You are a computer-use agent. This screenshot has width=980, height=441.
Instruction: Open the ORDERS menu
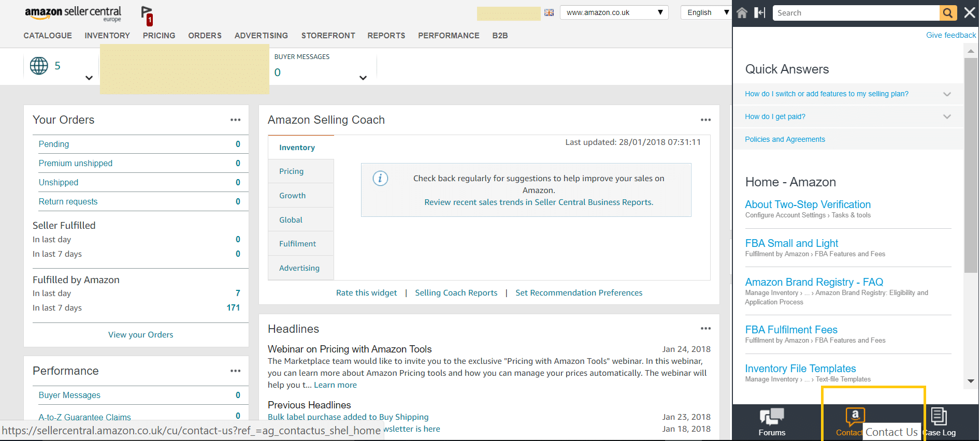click(x=205, y=36)
